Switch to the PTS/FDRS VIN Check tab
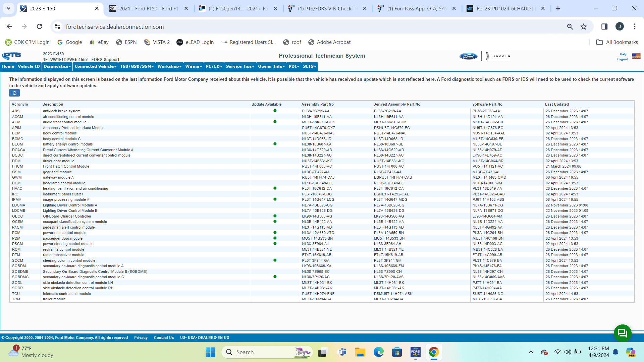The width and height of the screenshot is (644, 362). pos(327,9)
